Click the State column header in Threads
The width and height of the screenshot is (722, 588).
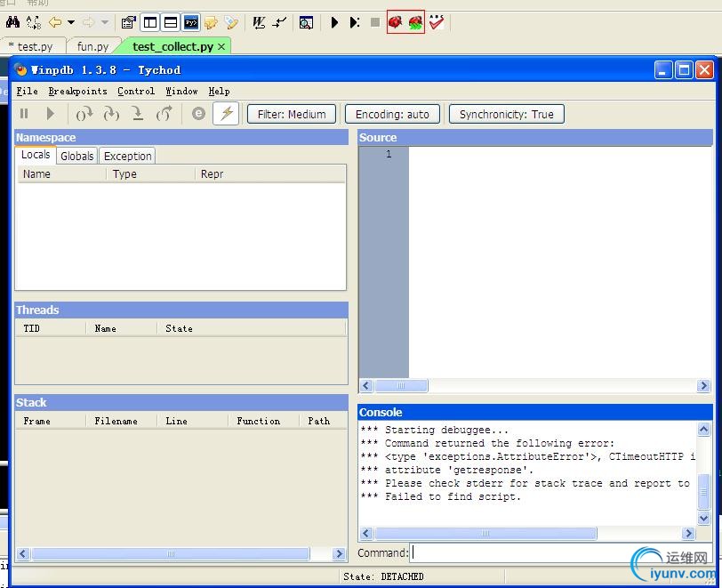coord(252,328)
